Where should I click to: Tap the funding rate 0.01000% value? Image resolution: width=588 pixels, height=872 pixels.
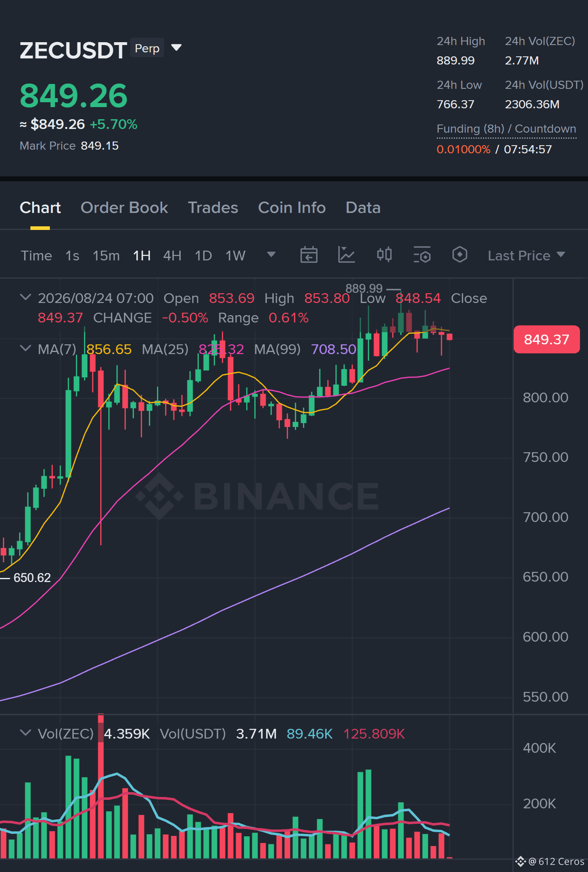click(x=464, y=149)
